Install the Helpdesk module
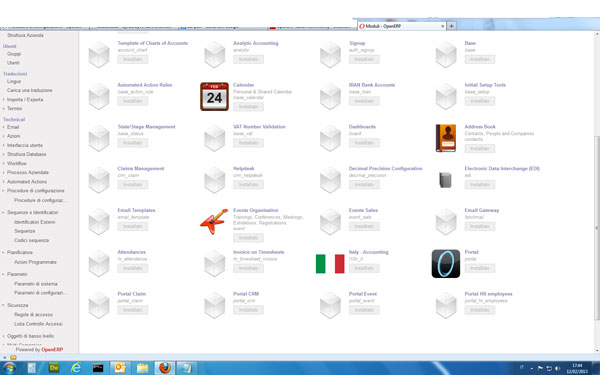Viewport: 600px width, 375px height. (x=248, y=185)
